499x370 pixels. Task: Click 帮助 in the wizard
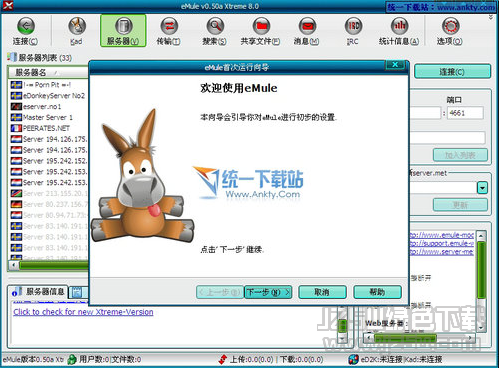click(377, 292)
